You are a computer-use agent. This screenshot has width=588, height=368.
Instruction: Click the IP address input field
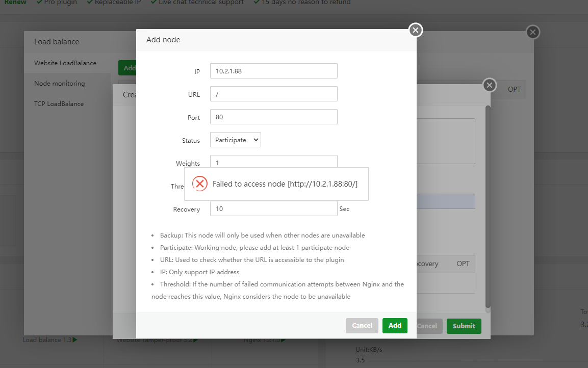coord(273,70)
